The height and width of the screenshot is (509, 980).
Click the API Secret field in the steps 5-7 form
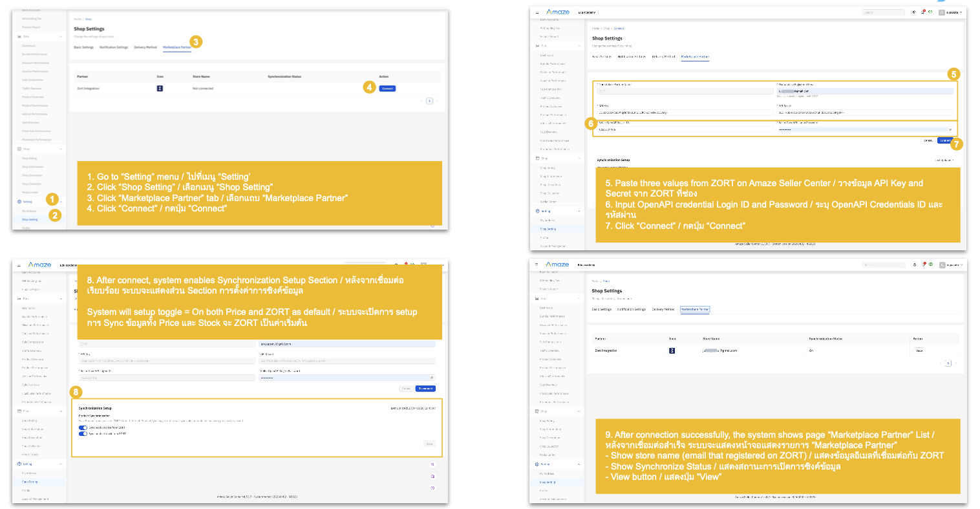pyautogui.click(x=864, y=113)
